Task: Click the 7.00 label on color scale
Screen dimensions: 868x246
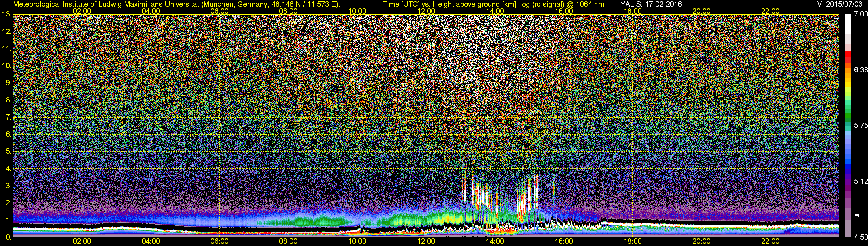Action: point(860,14)
